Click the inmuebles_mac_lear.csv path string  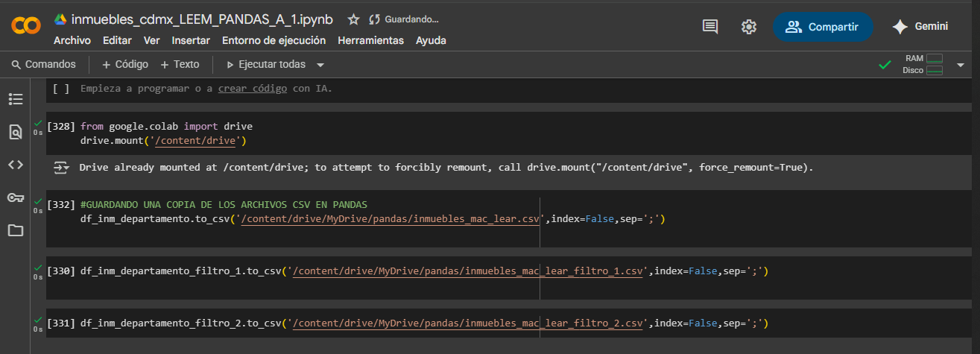coord(391,219)
